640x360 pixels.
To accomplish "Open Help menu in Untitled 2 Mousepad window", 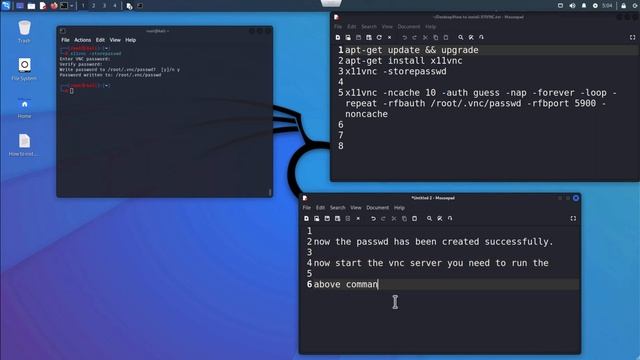I will [399, 208].
